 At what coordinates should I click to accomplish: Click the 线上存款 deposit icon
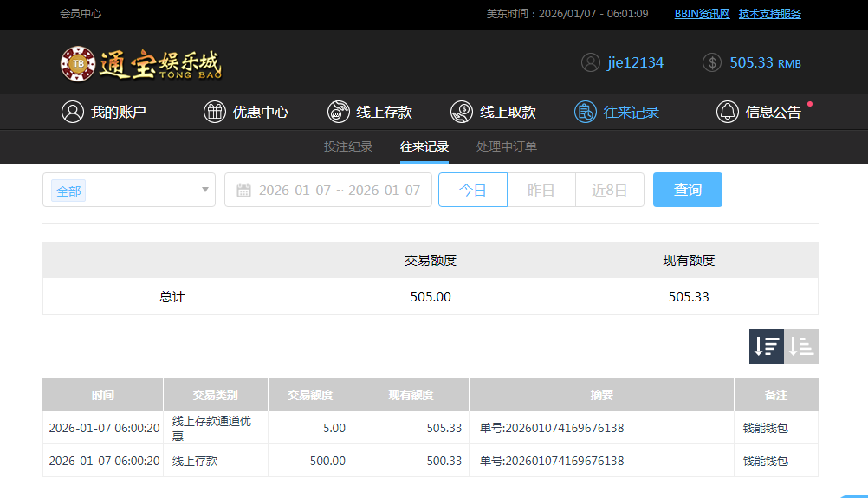[x=338, y=112]
